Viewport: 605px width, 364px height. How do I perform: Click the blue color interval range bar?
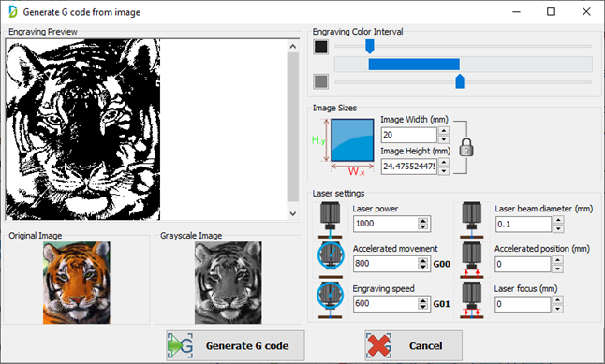coord(414,64)
